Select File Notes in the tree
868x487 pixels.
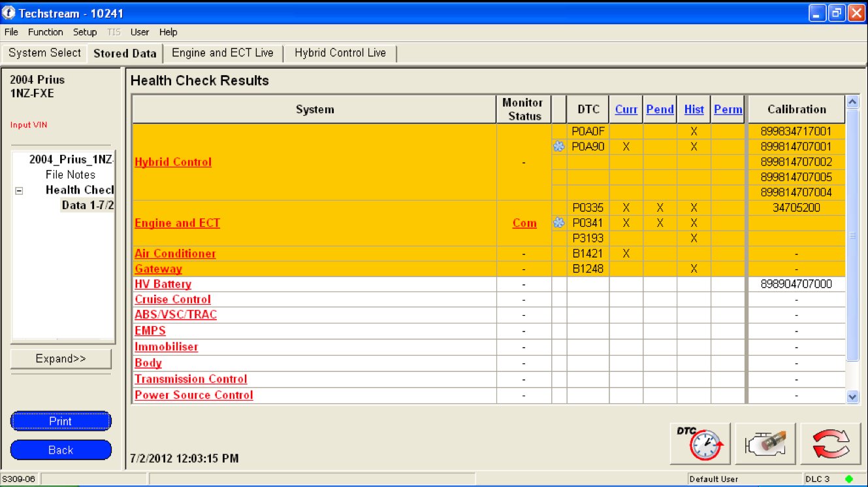coord(71,175)
